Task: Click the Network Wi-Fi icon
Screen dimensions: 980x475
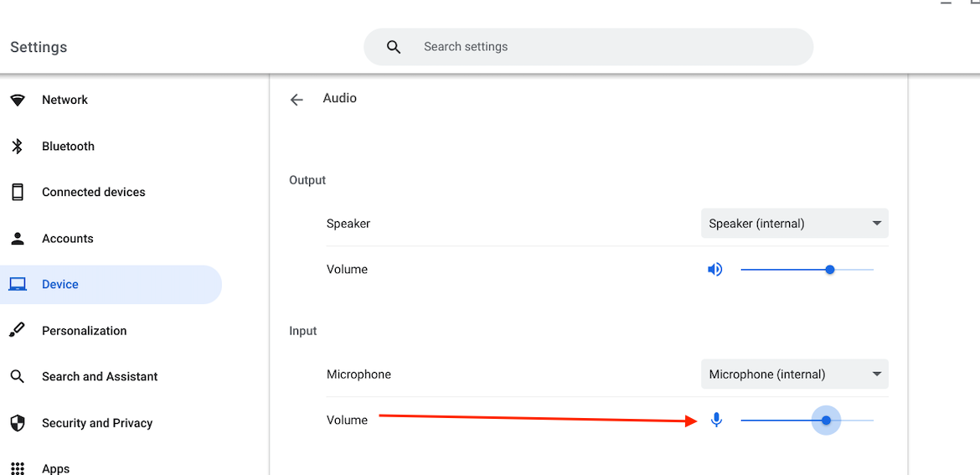Action: [18, 101]
